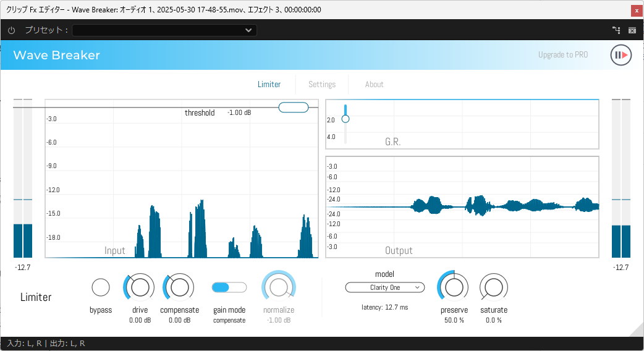Click the compensate knob
This screenshot has width=644, height=351.
point(179,287)
